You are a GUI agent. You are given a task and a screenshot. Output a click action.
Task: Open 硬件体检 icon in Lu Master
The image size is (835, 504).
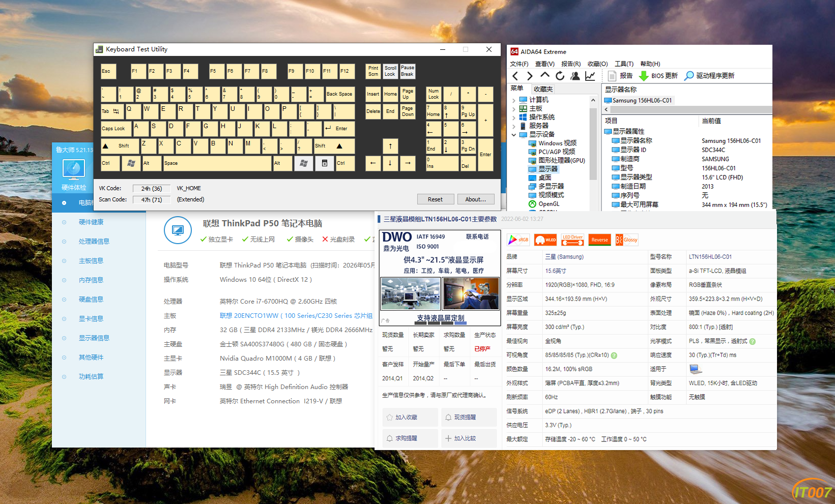(x=74, y=175)
